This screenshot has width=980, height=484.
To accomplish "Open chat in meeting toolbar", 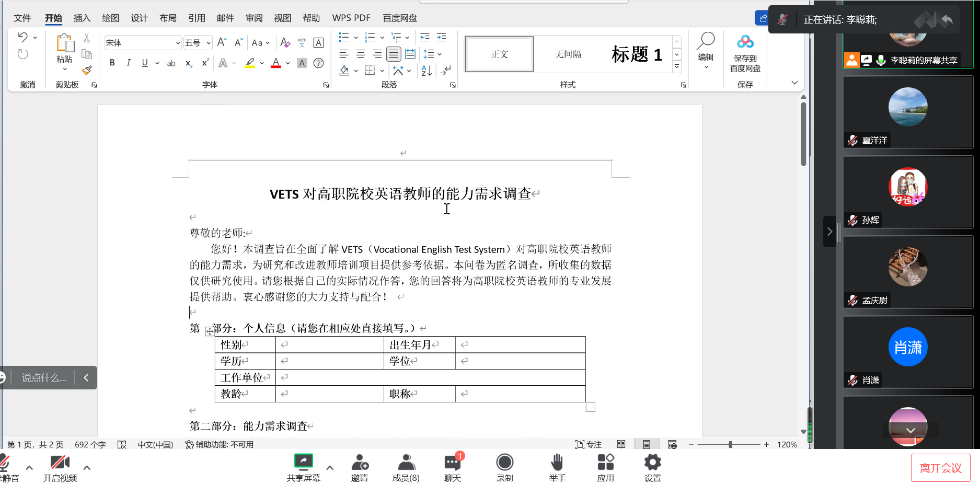I will [x=452, y=467].
